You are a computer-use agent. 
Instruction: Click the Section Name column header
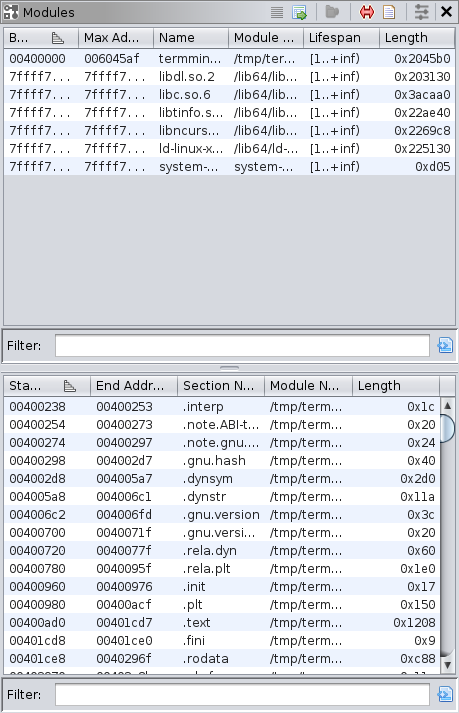tap(221, 386)
